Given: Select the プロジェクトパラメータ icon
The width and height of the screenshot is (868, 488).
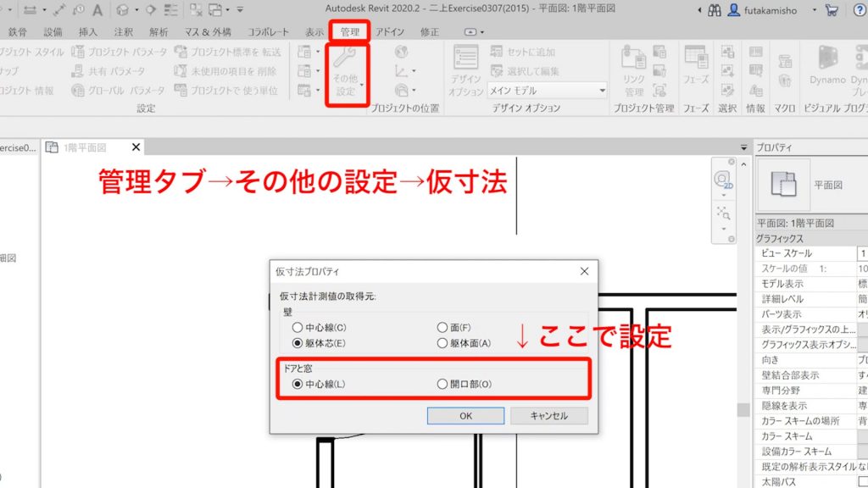Looking at the screenshot, I should click(x=77, y=51).
